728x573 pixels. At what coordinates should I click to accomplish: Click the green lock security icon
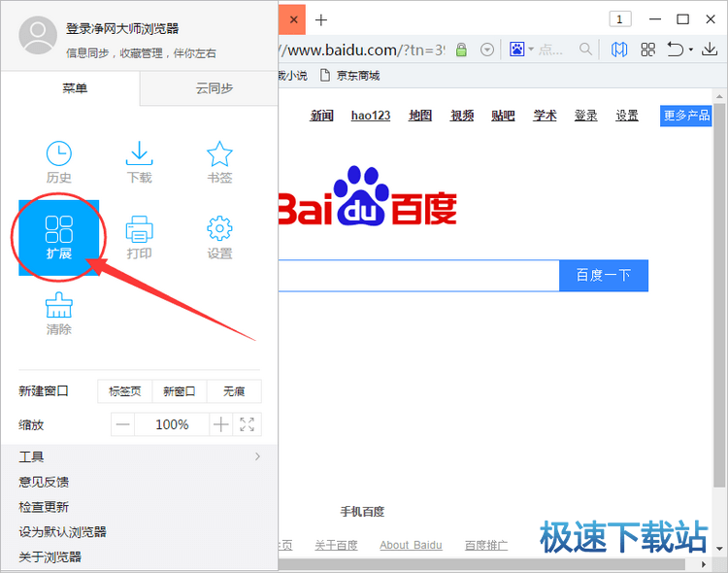pyautogui.click(x=461, y=50)
